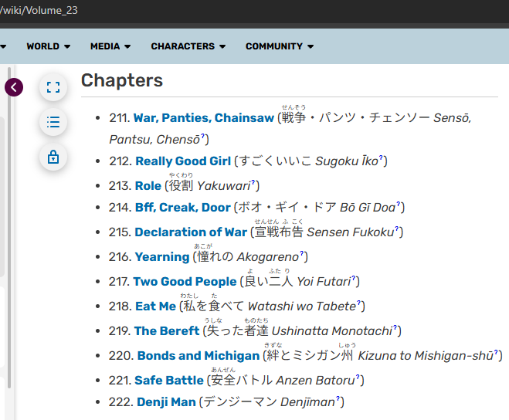Select the Eat Me chapter link
Screen dimensions: 509x420
point(155,307)
